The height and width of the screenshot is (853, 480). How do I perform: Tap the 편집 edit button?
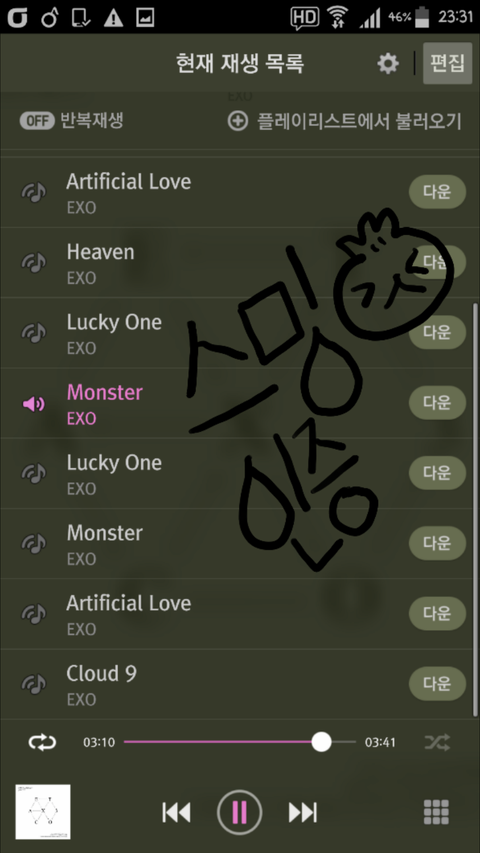pos(447,63)
